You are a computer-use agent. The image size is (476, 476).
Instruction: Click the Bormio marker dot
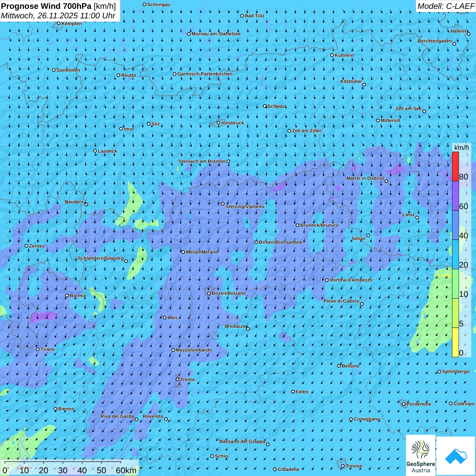67,295
